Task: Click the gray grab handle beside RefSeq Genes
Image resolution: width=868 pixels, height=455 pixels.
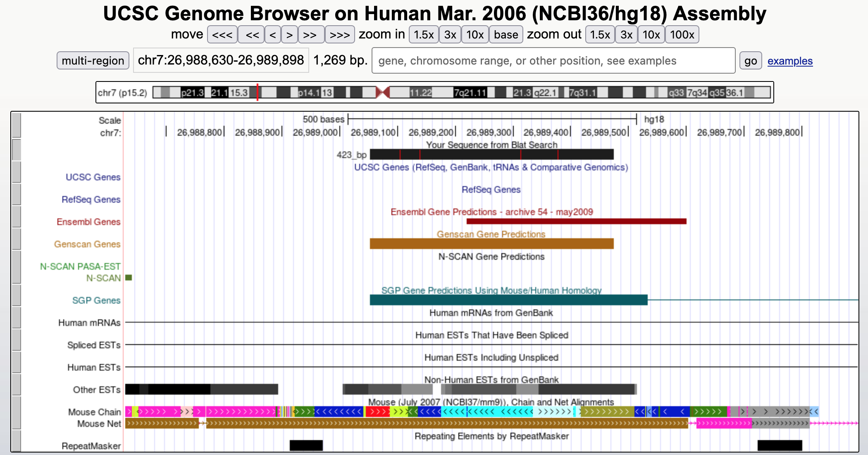Action: (x=17, y=194)
